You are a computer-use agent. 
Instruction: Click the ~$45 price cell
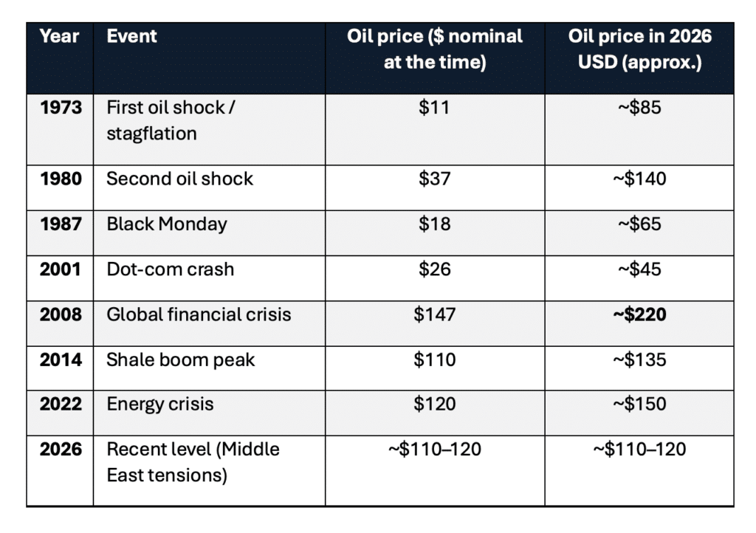tap(639, 269)
